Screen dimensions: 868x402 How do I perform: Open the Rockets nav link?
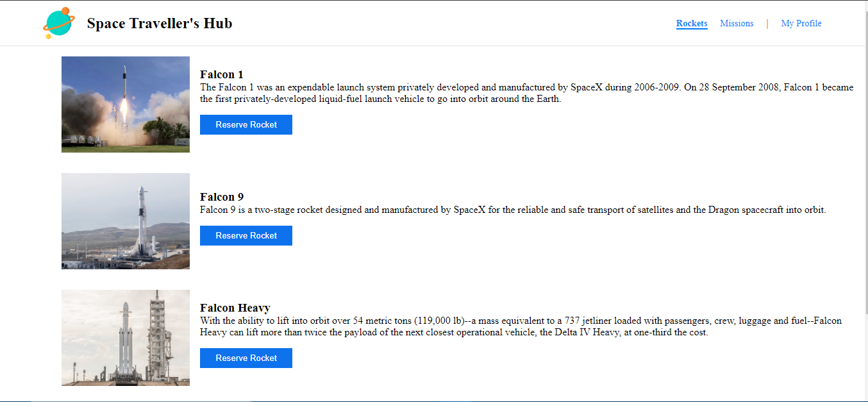pos(692,24)
